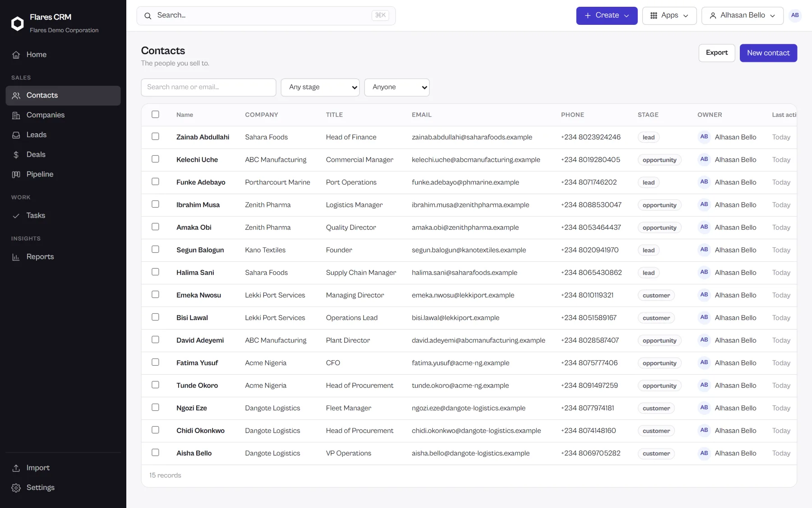
Task: Click the Tasks checkmark icon
Action: tap(16, 216)
